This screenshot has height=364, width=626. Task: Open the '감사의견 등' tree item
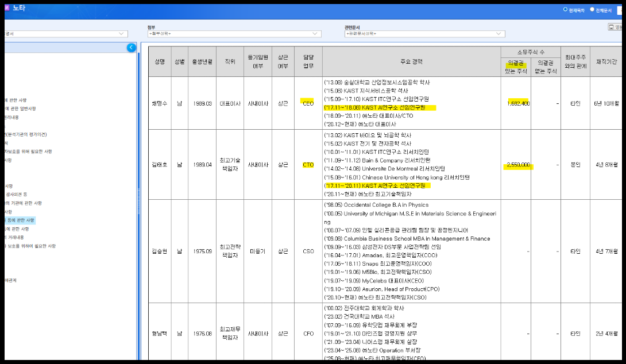click(x=17, y=195)
